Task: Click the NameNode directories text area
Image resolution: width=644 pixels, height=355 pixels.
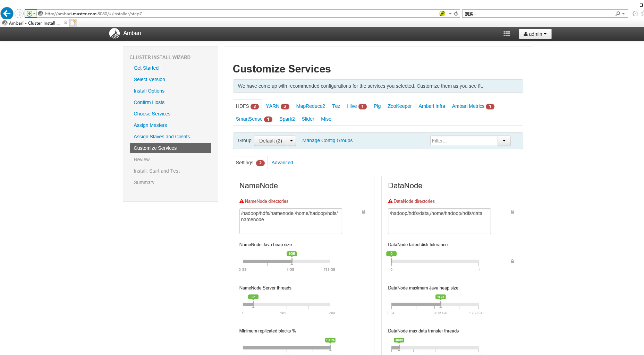Action: [290, 221]
